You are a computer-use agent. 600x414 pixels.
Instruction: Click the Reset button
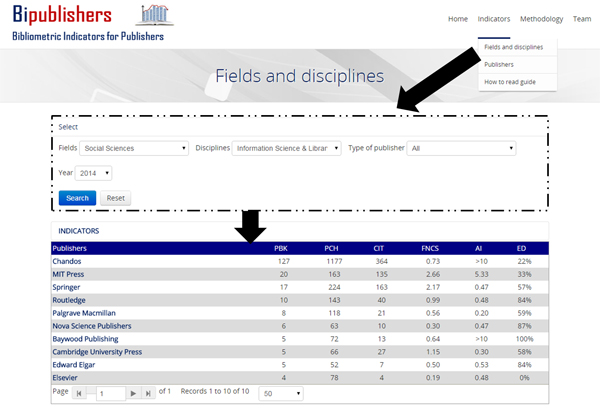(116, 198)
